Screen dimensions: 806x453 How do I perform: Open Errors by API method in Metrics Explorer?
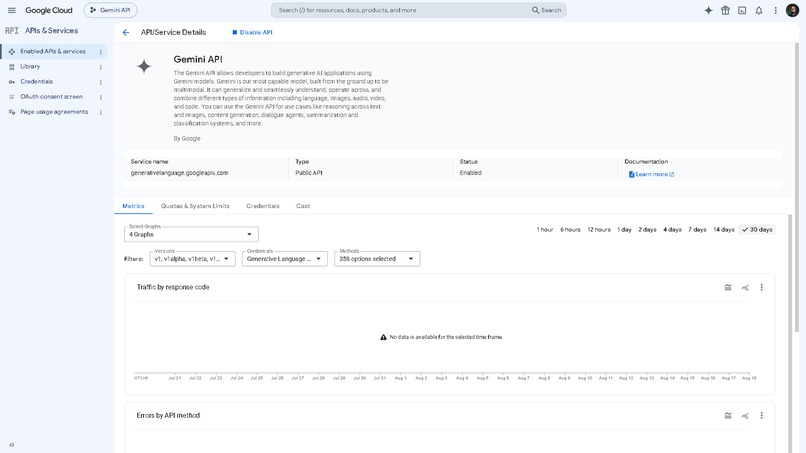point(745,415)
